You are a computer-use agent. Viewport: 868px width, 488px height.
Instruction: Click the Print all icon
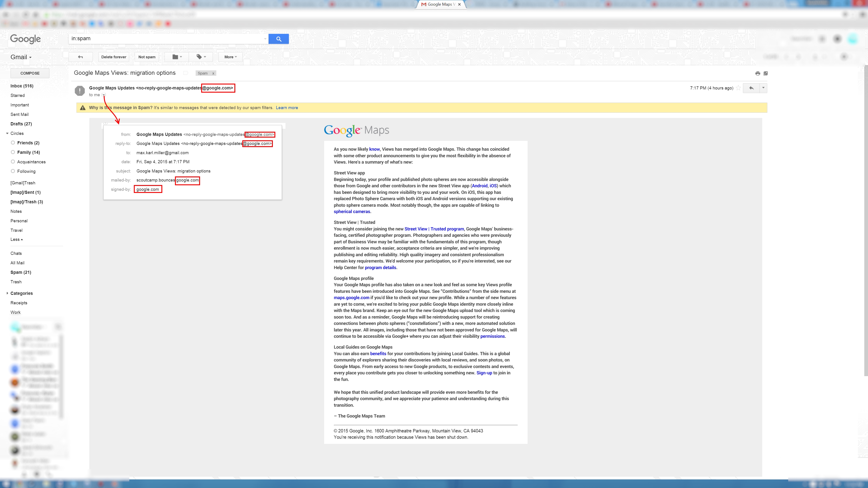pos(757,73)
